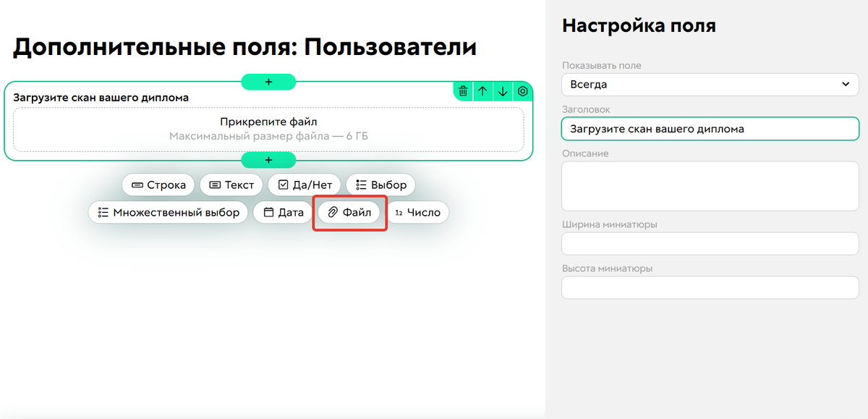Click the list icon on Множественный выбор
The image size is (868, 419).
[102, 212]
